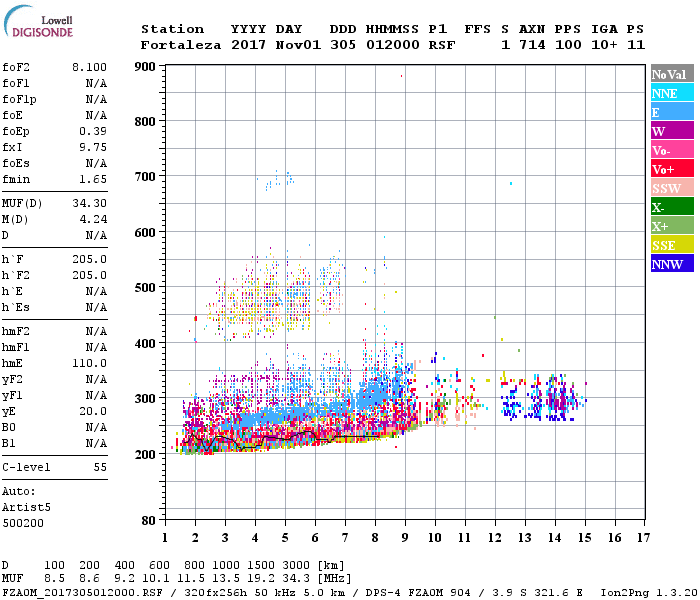Click the yE value 20.0
This screenshot has width=700, height=600.
tap(93, 412)
